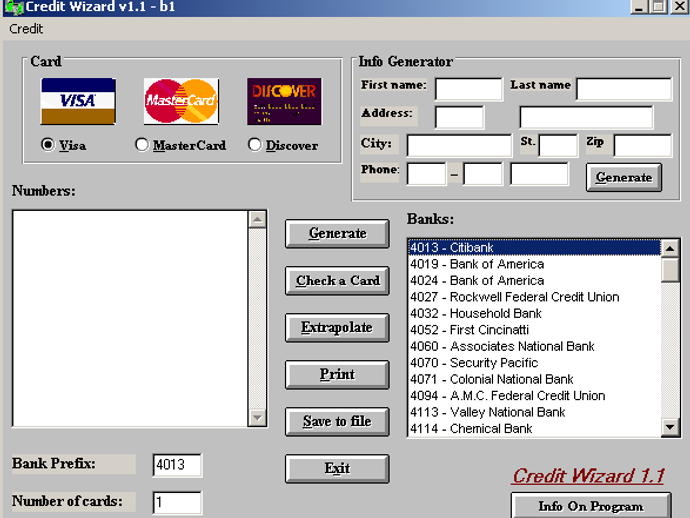
Task: Click the Banks list scrollbar thumb
Action: pos(670,270)
